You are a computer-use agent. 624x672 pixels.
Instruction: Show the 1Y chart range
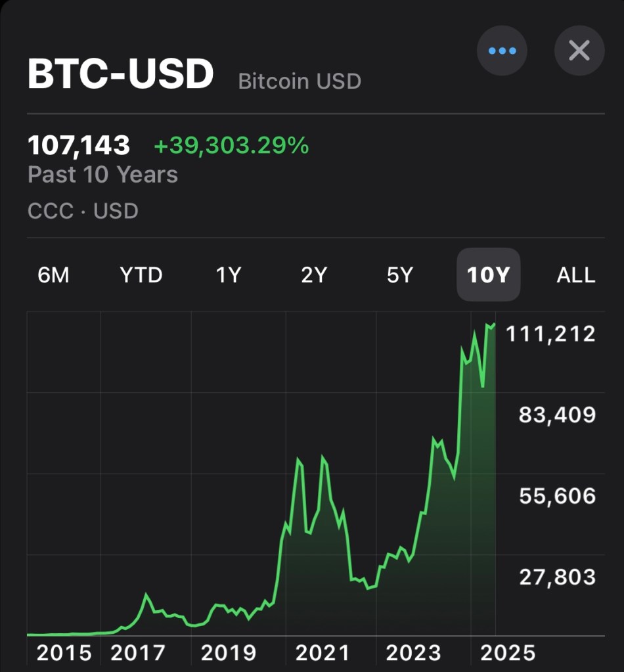(229, 275)
